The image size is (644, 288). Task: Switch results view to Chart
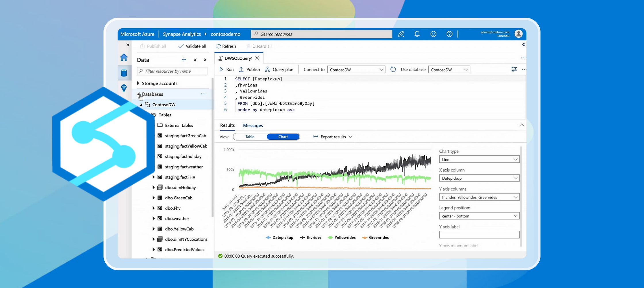pos(283,137)
